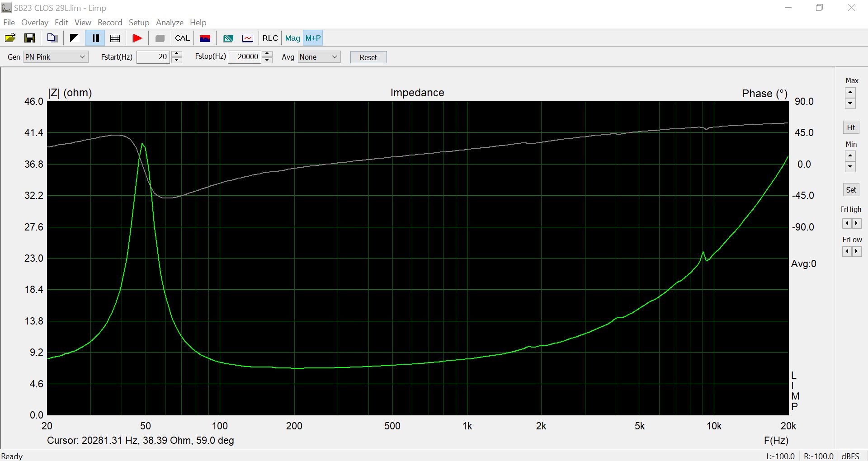Increase Fstart frequency with spinner arrow
The height and width of the screenshot is (461, 868).
pyautogui.click(x=177, y=54)
